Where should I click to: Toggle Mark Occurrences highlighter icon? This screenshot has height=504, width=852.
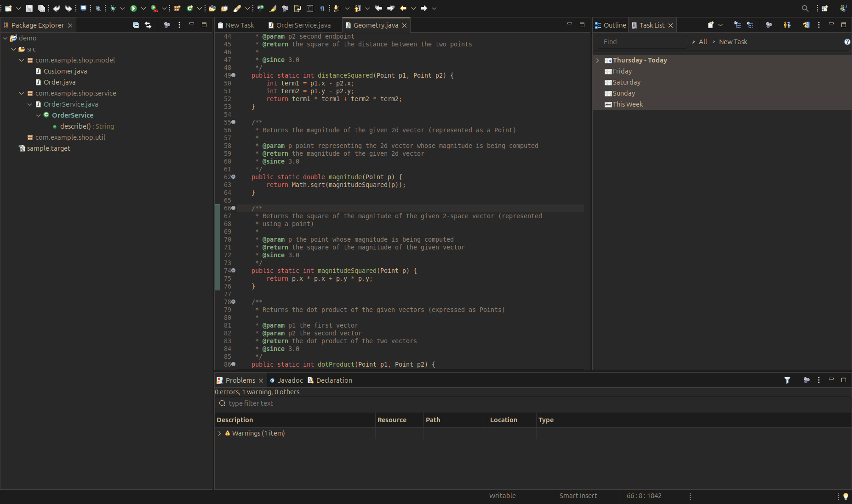click(x=273, y=8)
